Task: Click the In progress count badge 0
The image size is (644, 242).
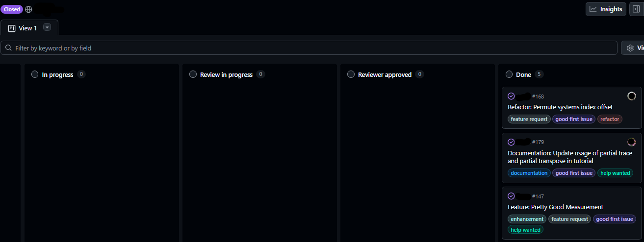Action: pos(81,74)
